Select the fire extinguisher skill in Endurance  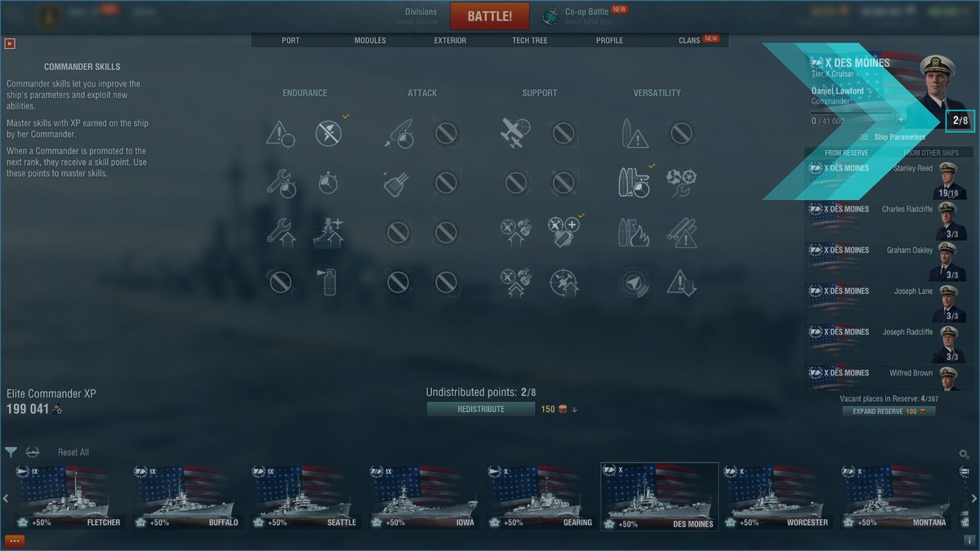point(328,282)
